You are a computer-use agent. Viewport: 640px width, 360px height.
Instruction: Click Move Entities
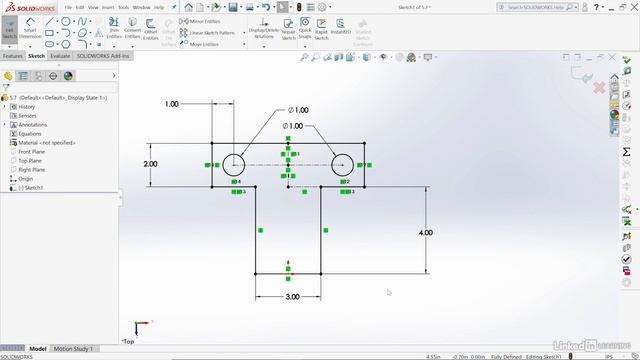point(199,44)
